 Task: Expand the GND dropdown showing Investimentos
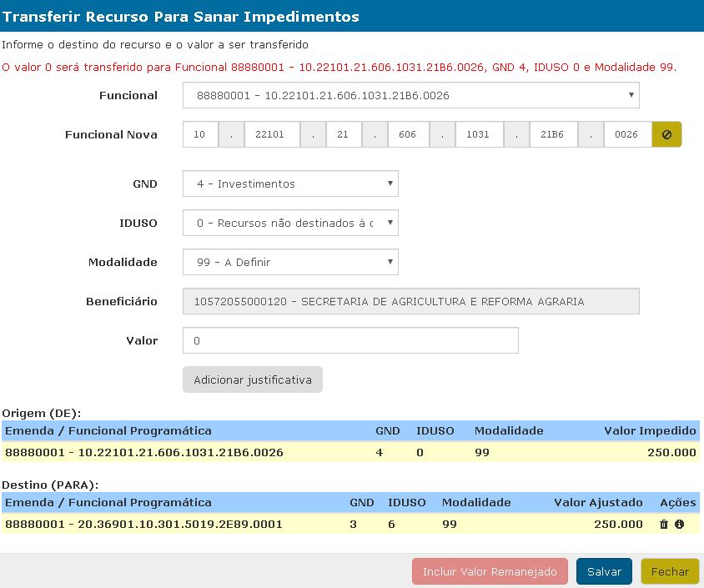290,184
